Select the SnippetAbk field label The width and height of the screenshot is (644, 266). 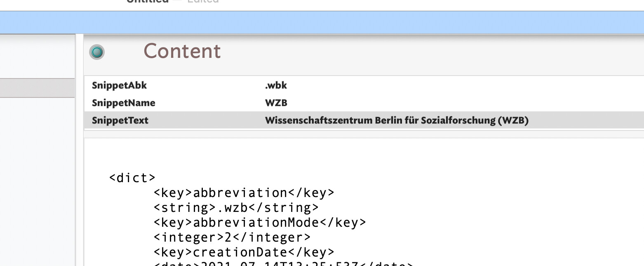[x=119, y=85]
